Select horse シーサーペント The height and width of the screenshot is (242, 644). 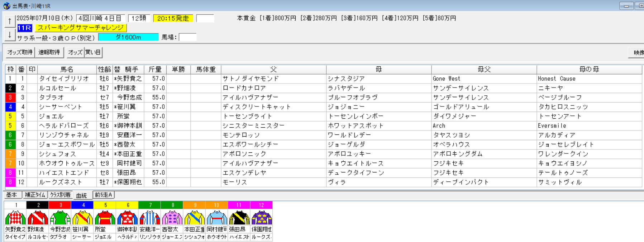(61, 107)
